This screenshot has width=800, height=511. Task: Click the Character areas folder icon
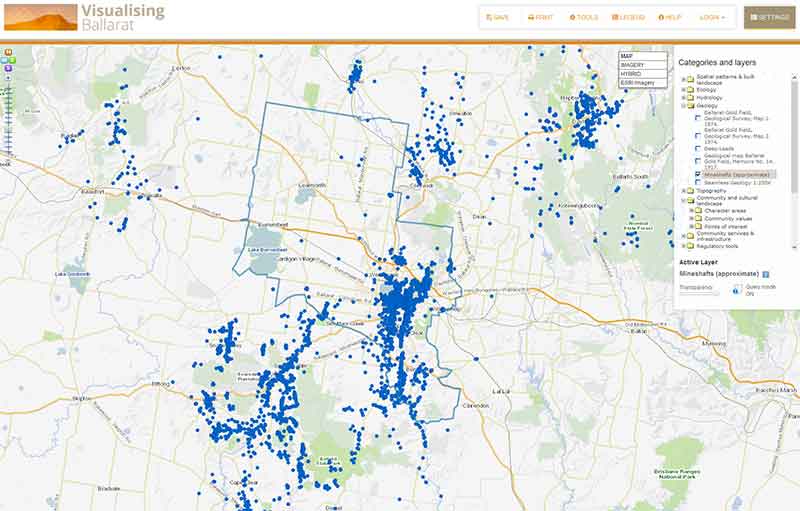coord(698,211)
